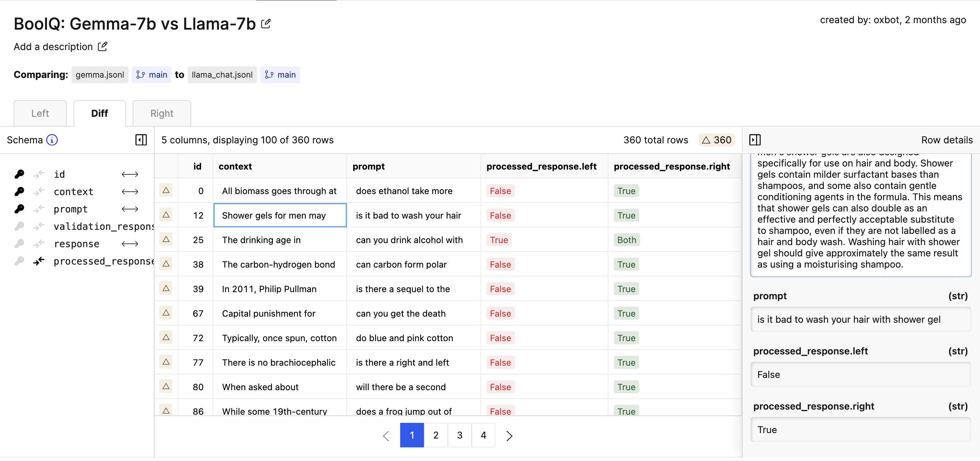Screen dimensions: 980x461
Task: Close the Row details side panel
Action: [755, 140]
